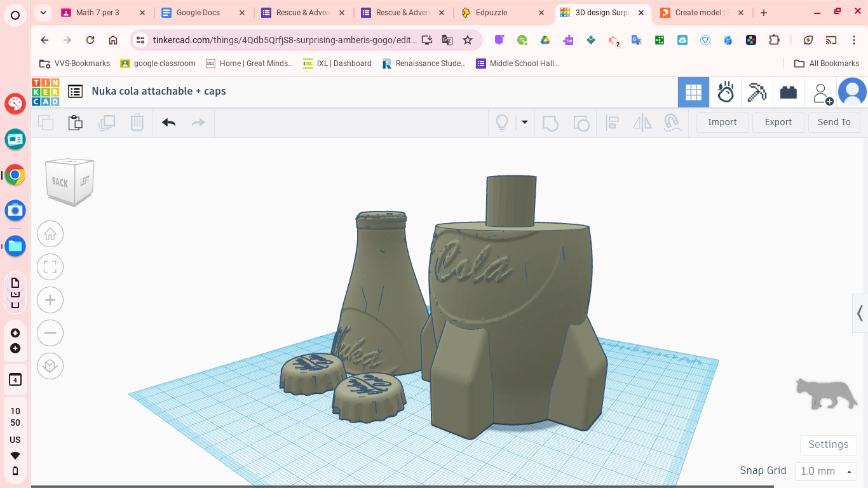
Task: Open the google classroom bookmark
Action: click(158, 64)
